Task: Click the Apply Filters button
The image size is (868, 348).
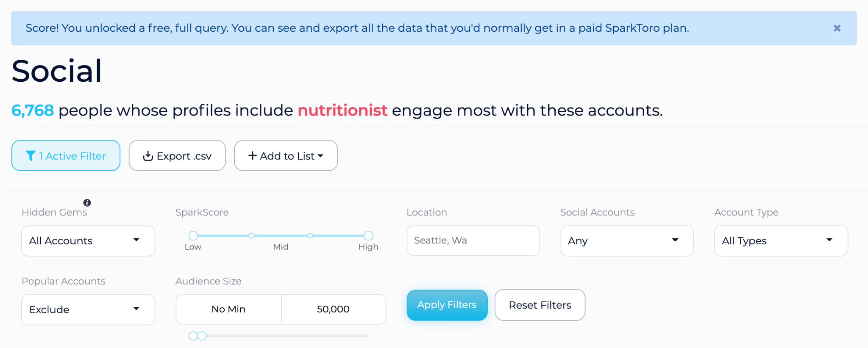Action: click(x=447, y=305)
